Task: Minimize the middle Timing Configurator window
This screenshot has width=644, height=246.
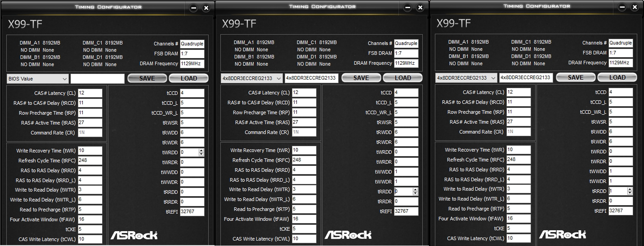Action: [407, 8]
